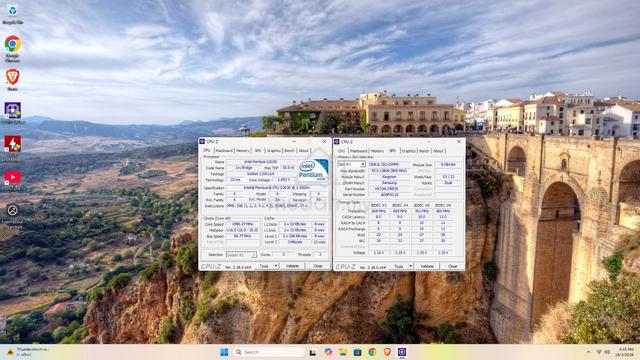Click the Ivy Bridge code name field
This screenshot has height=360, width=640.
(x=244, y=168)
